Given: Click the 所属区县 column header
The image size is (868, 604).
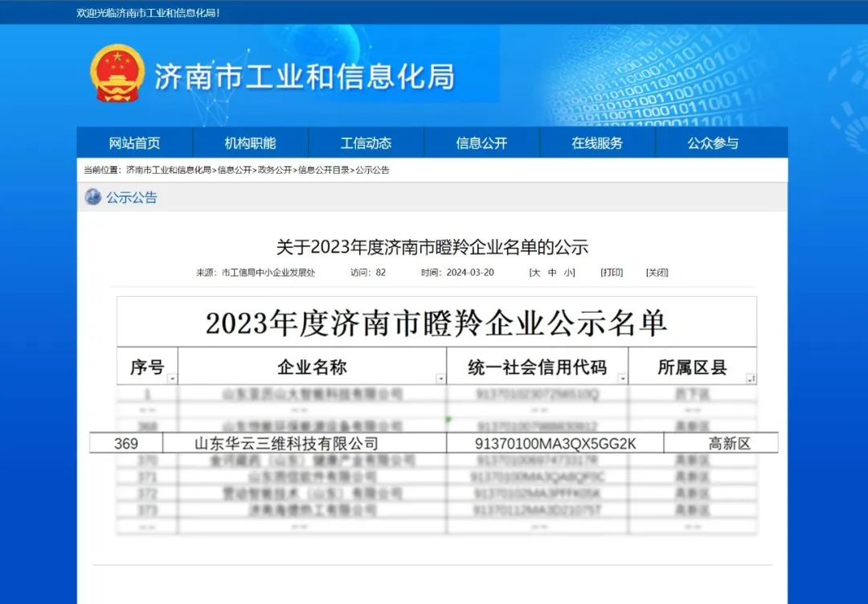Looking at the screenshot, I should [x=692, y=367].
